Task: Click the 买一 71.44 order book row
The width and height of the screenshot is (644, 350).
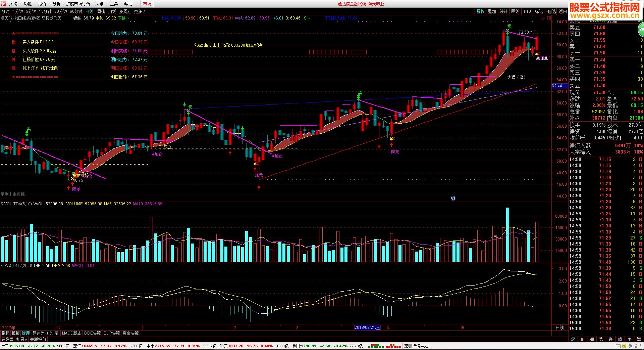Action: 606,60
